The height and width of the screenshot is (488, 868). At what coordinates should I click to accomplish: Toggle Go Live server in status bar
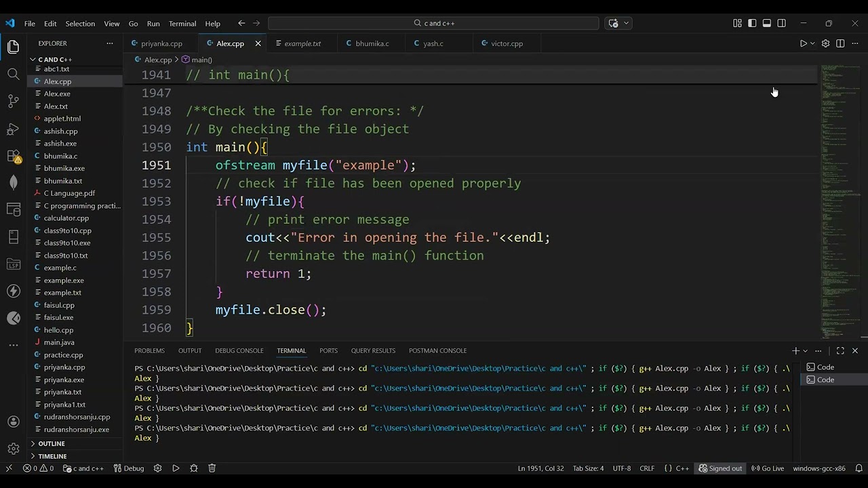[768, 468]
